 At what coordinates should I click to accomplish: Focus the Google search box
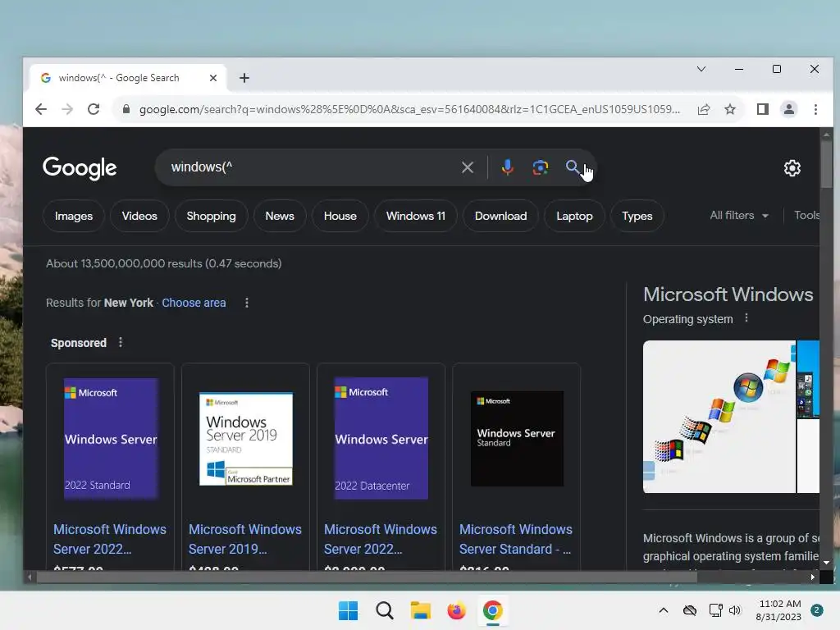point(311,167)
